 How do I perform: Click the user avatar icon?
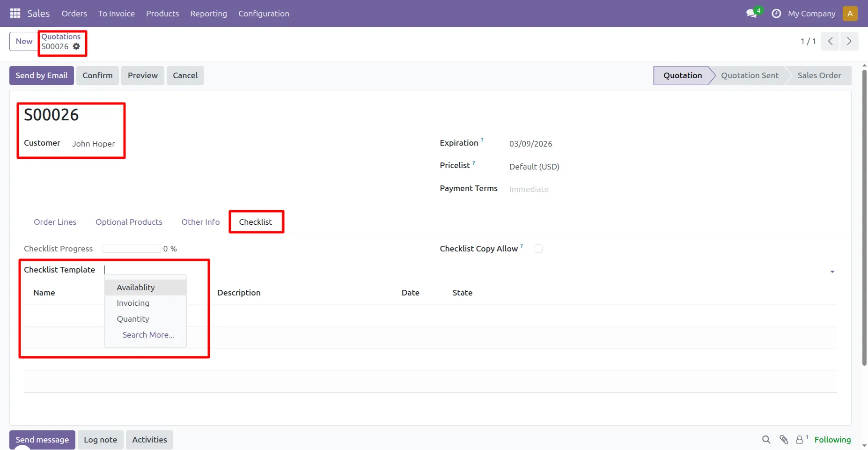[850, 14]
